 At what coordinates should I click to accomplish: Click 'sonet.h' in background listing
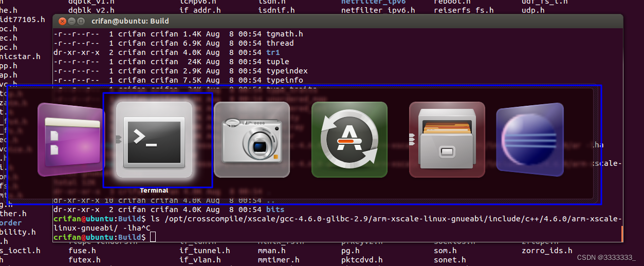point(450,260)
